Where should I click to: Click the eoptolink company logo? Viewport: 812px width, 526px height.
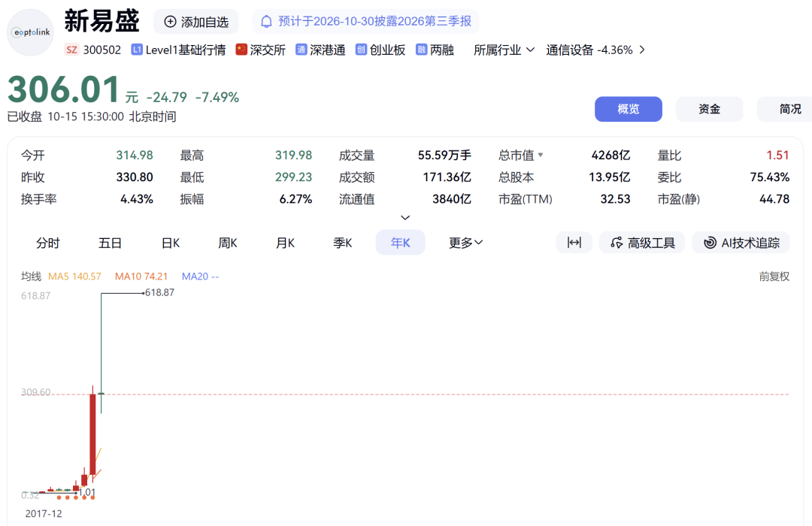point(31,32)
